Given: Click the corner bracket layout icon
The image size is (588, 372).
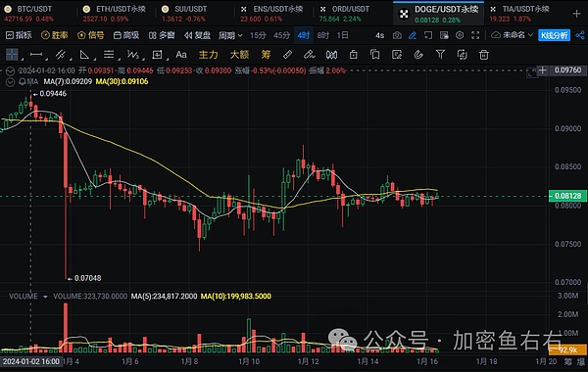Looking at the screenshot, I should click(x=428, y=35).
